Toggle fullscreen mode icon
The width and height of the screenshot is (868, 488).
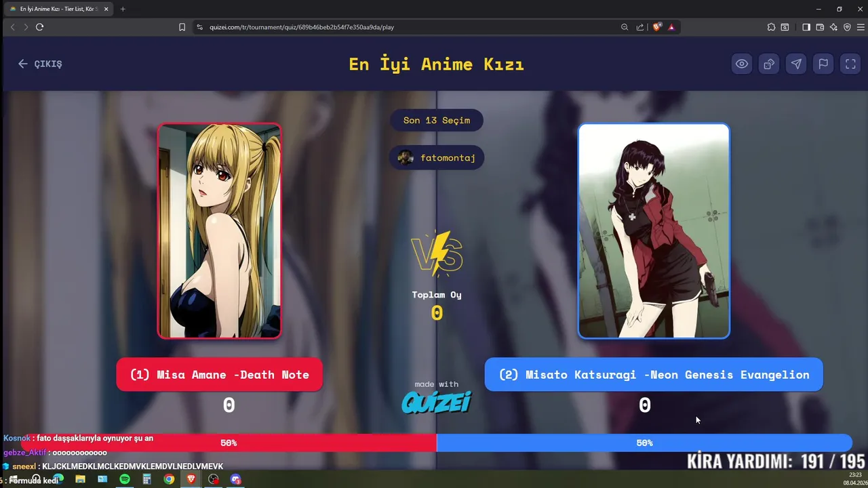pos(850,64)
